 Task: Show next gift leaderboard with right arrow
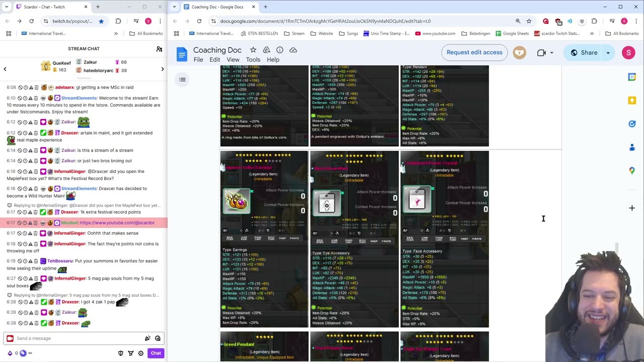point(162,69)
